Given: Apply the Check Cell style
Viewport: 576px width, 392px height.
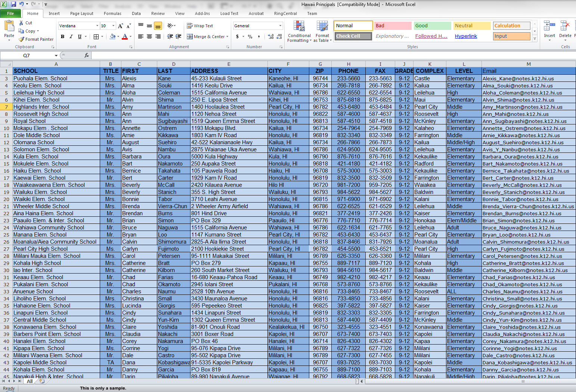Looking at the screenshot, I should point(353,36).
